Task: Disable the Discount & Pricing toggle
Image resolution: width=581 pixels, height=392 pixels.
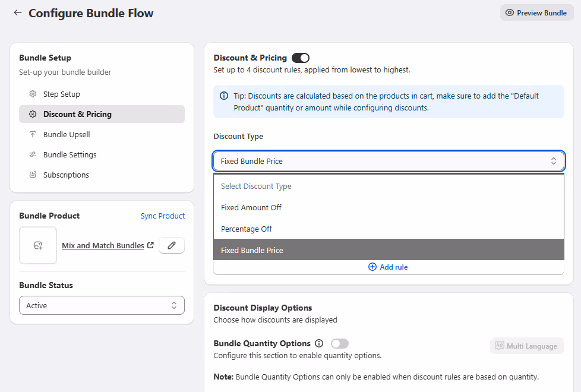Action: click(x=300, y=58)
